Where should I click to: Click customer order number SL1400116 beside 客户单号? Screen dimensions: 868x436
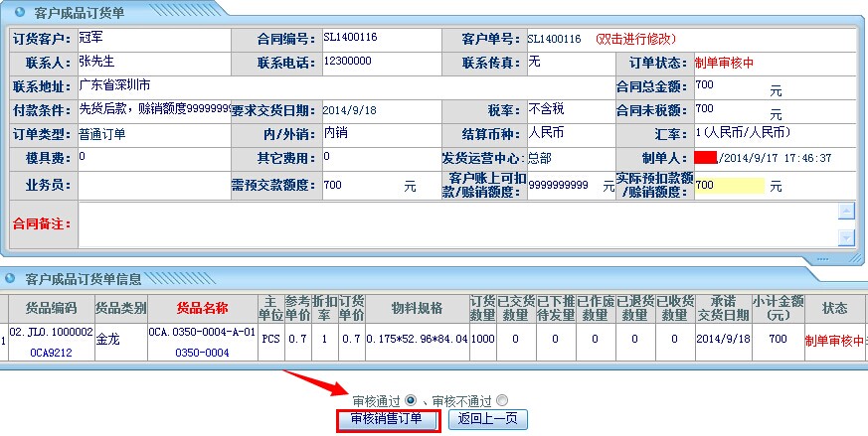554,40
